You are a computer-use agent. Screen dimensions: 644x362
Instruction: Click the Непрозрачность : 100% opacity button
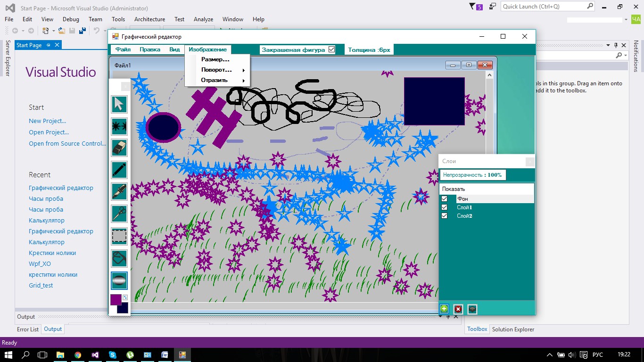(472, 175)
